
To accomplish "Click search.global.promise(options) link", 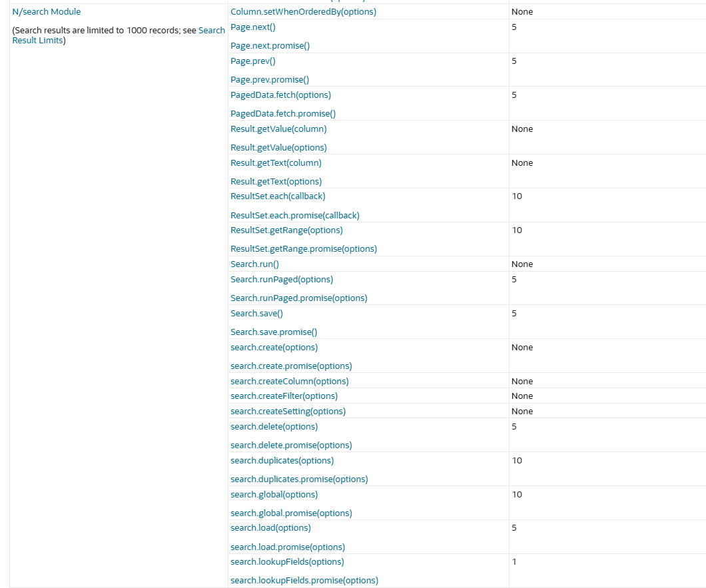I will (291, 513).
